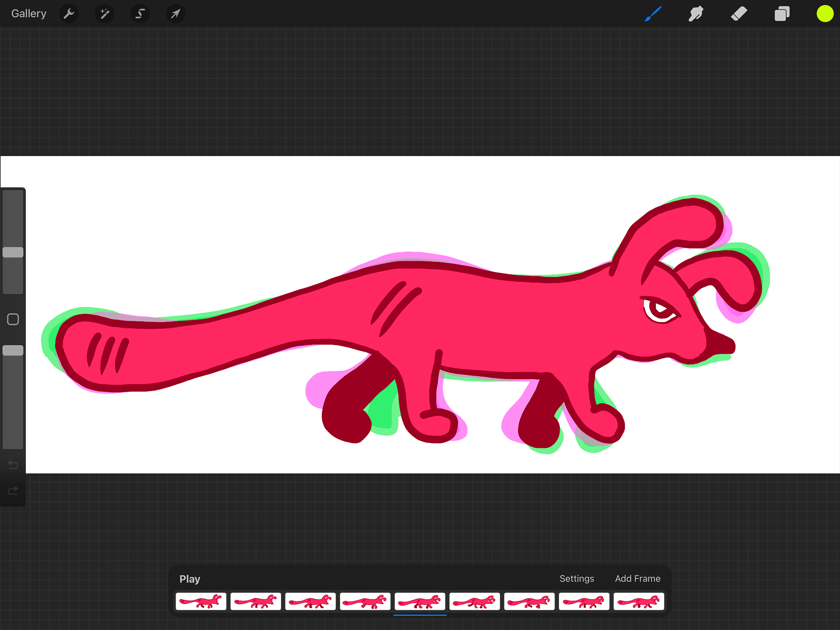The height and width of the screenshot is (630, 840).
Task: Select the Brush tool
Action: click(x=653, y=14)
